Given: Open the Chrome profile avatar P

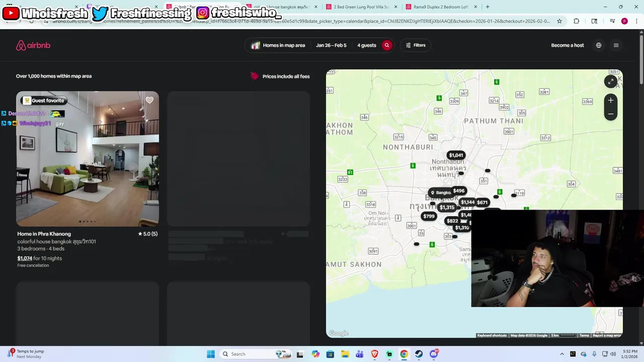Looking at the screenshot, I should point(624,21).
